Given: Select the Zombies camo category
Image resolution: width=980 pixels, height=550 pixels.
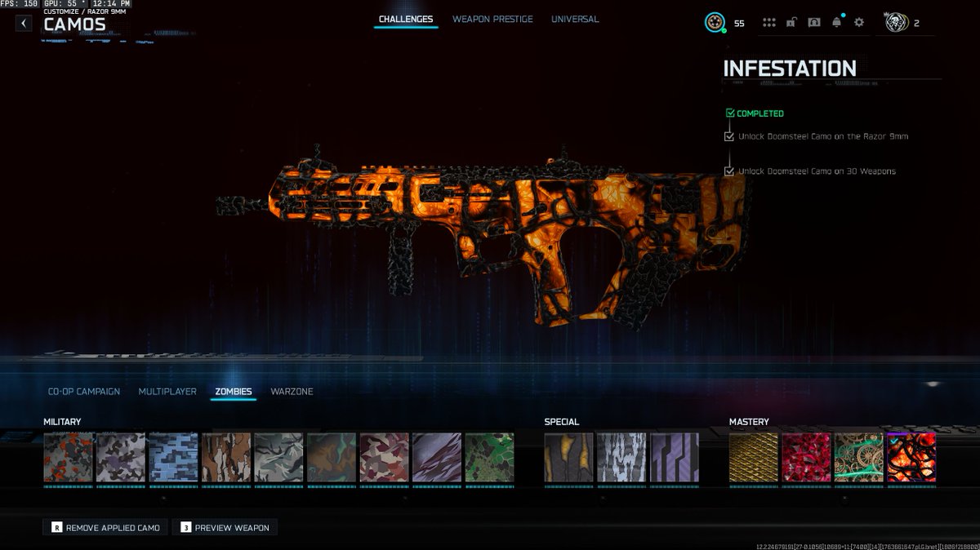Looking at the screenshot, I should click(x=234, y=392).
